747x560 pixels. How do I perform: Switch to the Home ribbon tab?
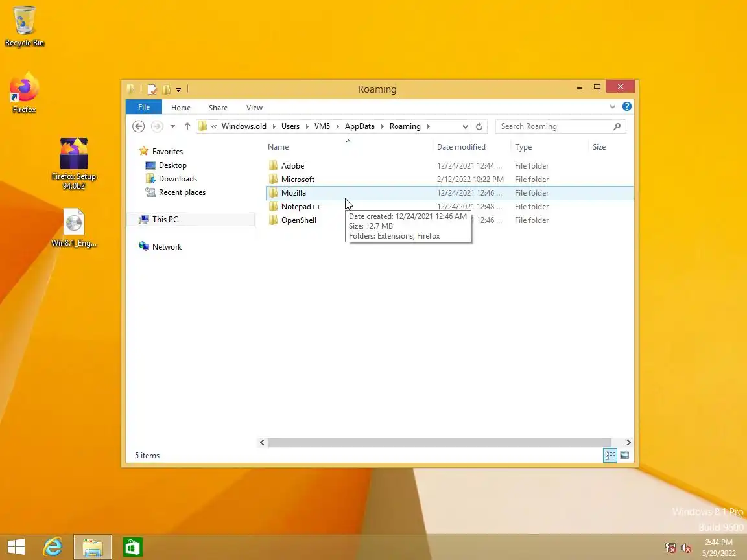tap(180, 108)
